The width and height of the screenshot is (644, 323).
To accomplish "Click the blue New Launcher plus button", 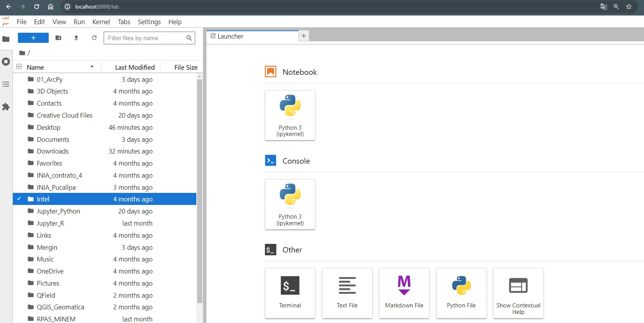I will pyautogui.click(x=33, y=38).
